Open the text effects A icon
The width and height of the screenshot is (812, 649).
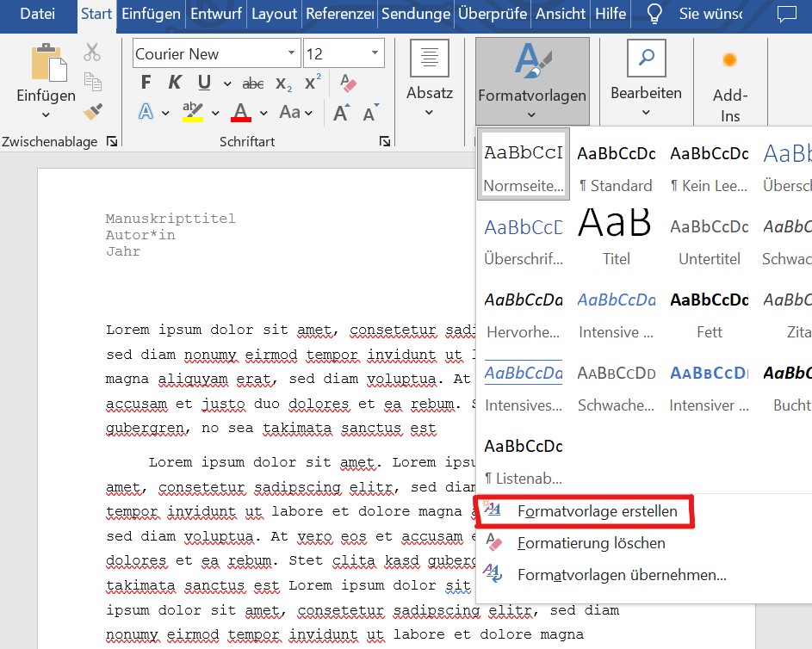click(146, 112)
